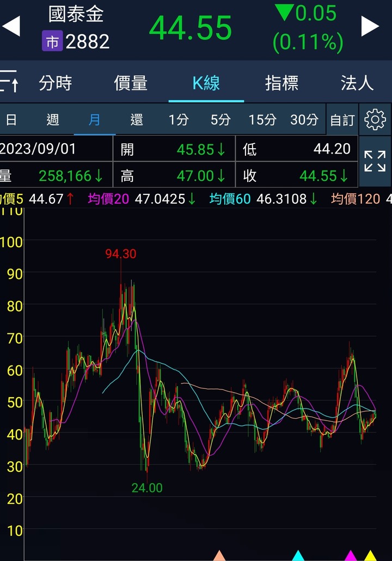The width and height of the screenshot is (392, 561).
Task: Tap the change percent (0.11%)
Action: click(308, 42)
